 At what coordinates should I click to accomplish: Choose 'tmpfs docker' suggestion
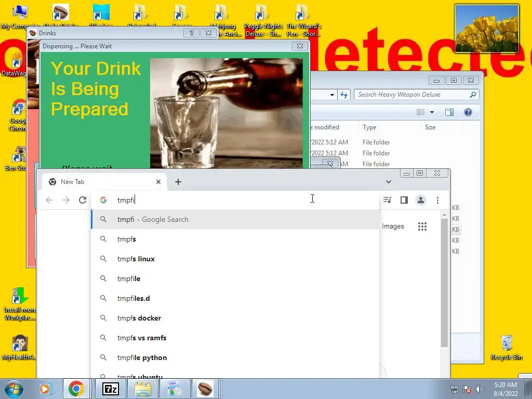coord(235,318)
